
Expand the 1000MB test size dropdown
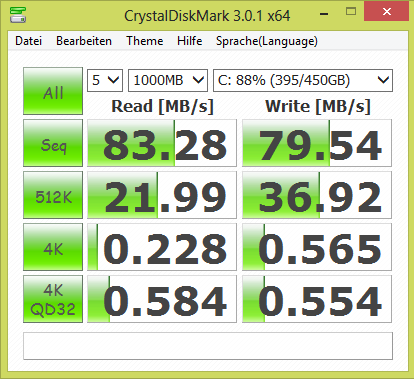(x=168, y=80)
